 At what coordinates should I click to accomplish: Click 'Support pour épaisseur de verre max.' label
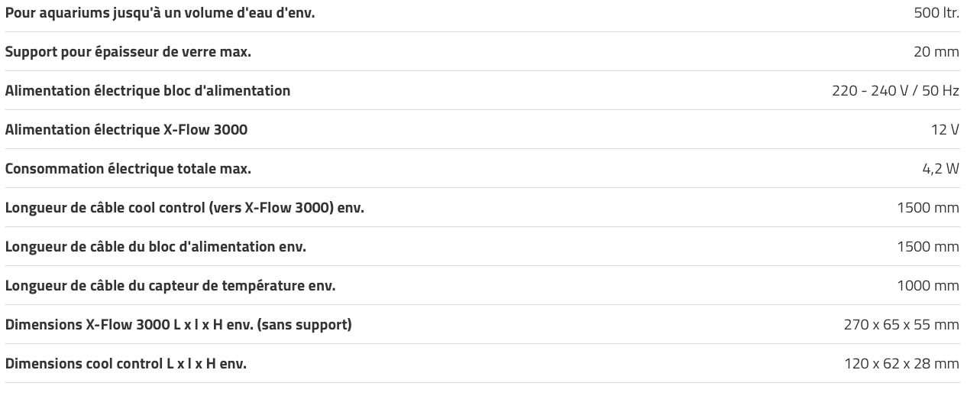pyautogui.click(x=128, y=52)
